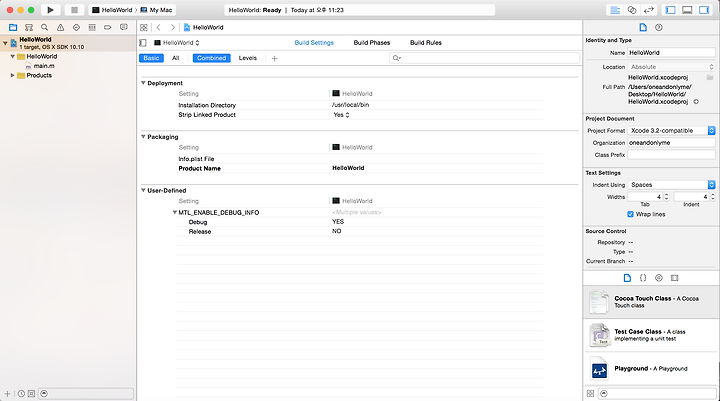Viewport: 720px width, 401px height.
Task: Switch to Levels view
Action: coord(248,58)
